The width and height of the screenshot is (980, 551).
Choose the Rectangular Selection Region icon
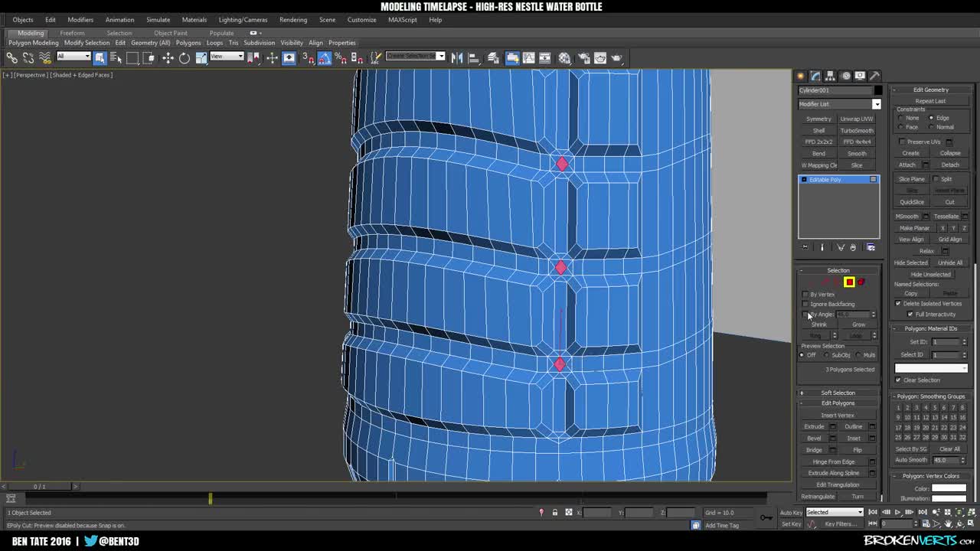point(132,58)
